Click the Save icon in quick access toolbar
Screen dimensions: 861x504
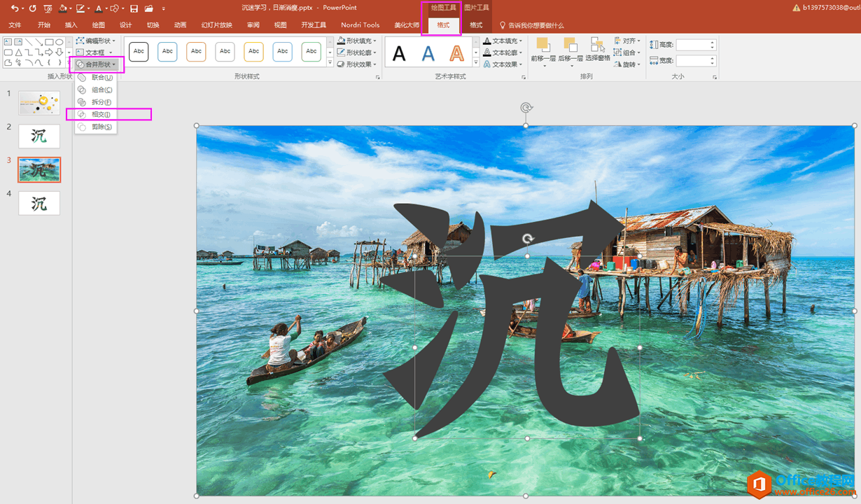tap(134, 8)
